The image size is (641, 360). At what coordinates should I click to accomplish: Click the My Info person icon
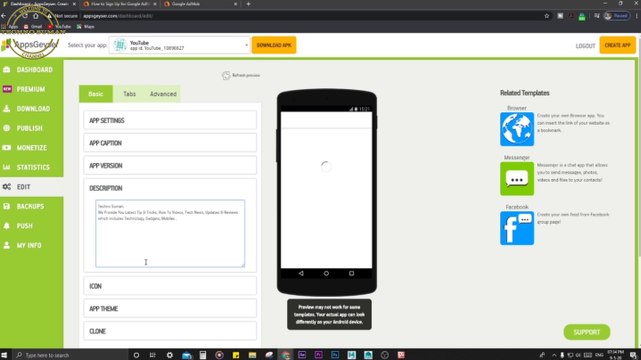[x=7, y=245]
